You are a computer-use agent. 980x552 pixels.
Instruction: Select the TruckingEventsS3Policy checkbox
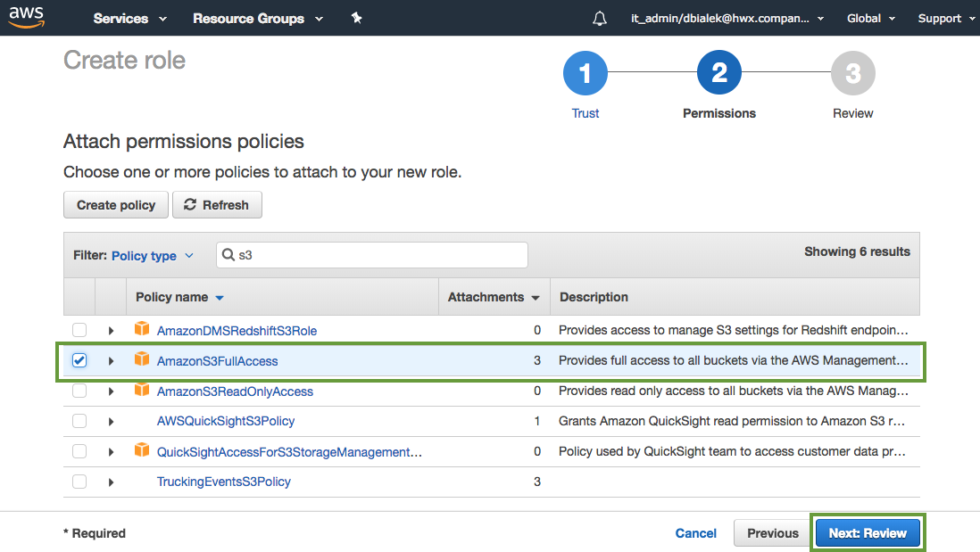79,482
